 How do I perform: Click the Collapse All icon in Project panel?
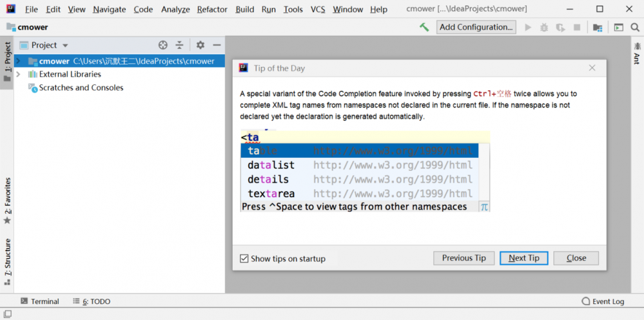tap(180, 45)
